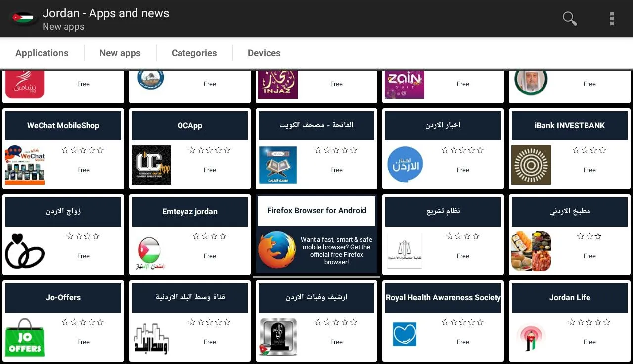Viewport: 633px width, 364px height.
Task: Click the Firefox ad description text
Action: [x=337, y=251]
